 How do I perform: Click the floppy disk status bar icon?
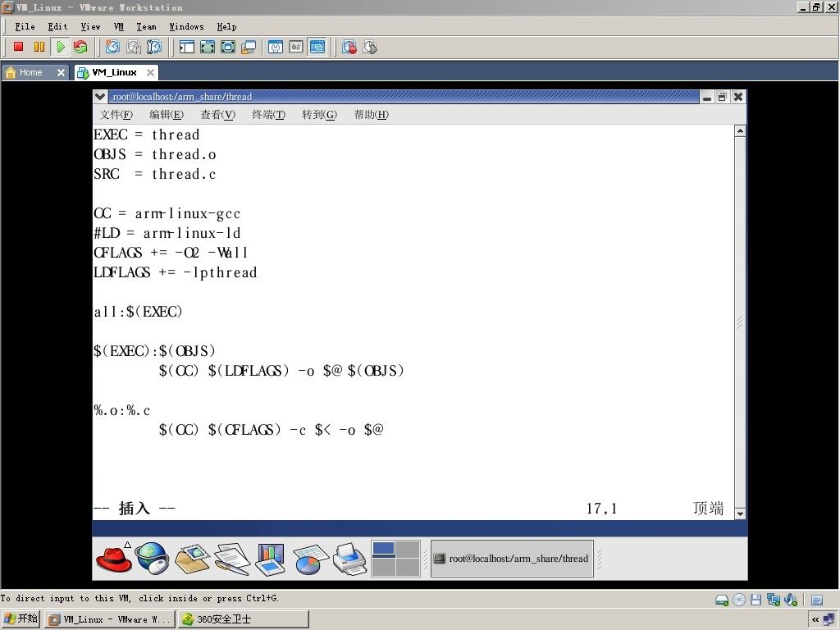pos(756,600)
